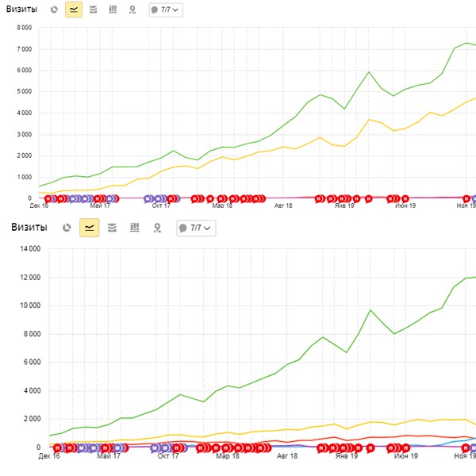Switch bottom Визиты chart to stacked area view

pyautogui.click(x=112, y=228)
